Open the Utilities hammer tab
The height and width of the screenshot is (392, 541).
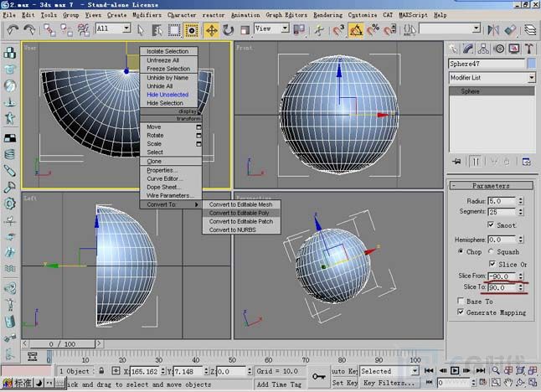[x=529, y=49]
